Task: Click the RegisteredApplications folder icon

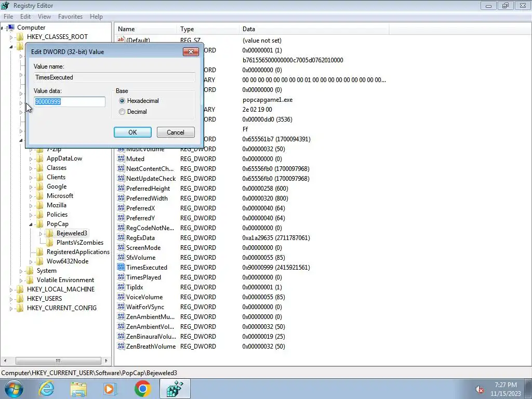Action: [39, 252]
